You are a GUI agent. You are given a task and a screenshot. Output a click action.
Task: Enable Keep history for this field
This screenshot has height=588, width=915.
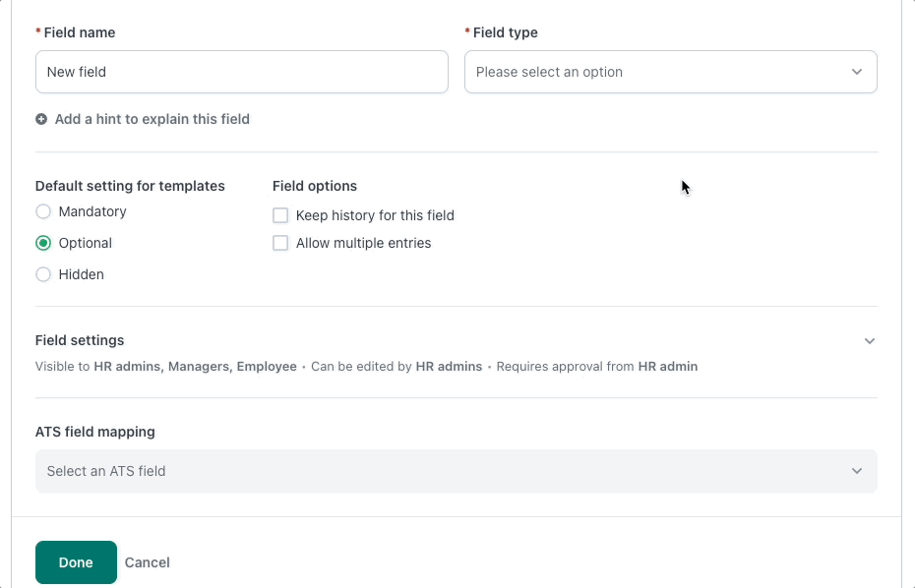(x=280, y=215)
